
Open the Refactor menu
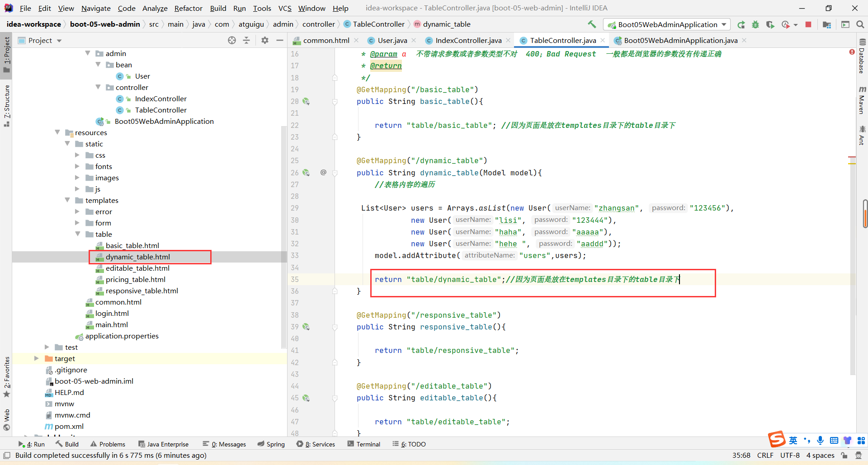pos(188,8)
